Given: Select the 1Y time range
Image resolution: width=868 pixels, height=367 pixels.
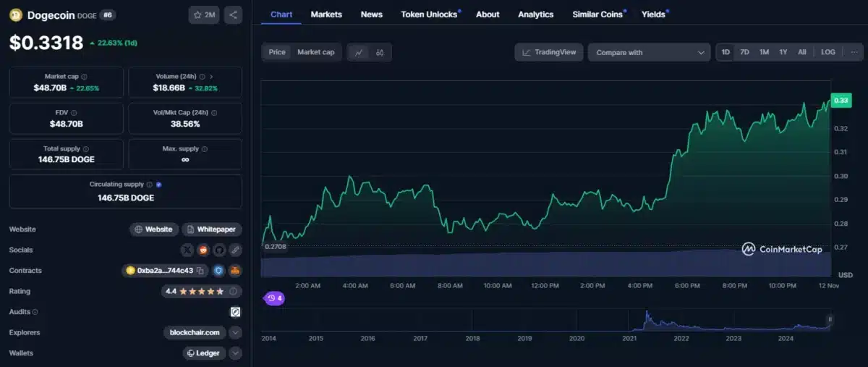Looking at the screenshot, I should (783, 52).
